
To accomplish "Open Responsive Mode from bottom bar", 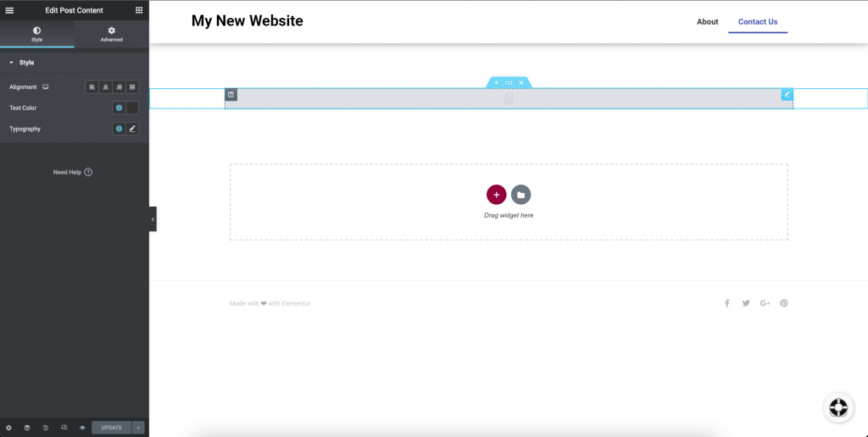I will [x=64, y=428].
